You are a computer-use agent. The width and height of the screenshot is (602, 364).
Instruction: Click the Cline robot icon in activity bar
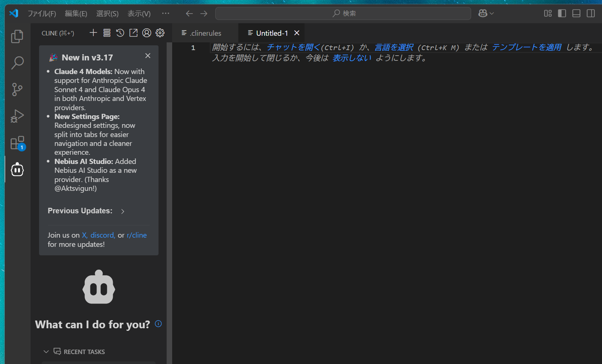point(17,170)
